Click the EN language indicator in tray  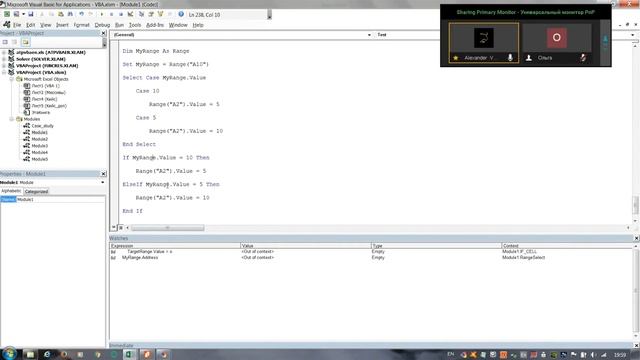451,354
